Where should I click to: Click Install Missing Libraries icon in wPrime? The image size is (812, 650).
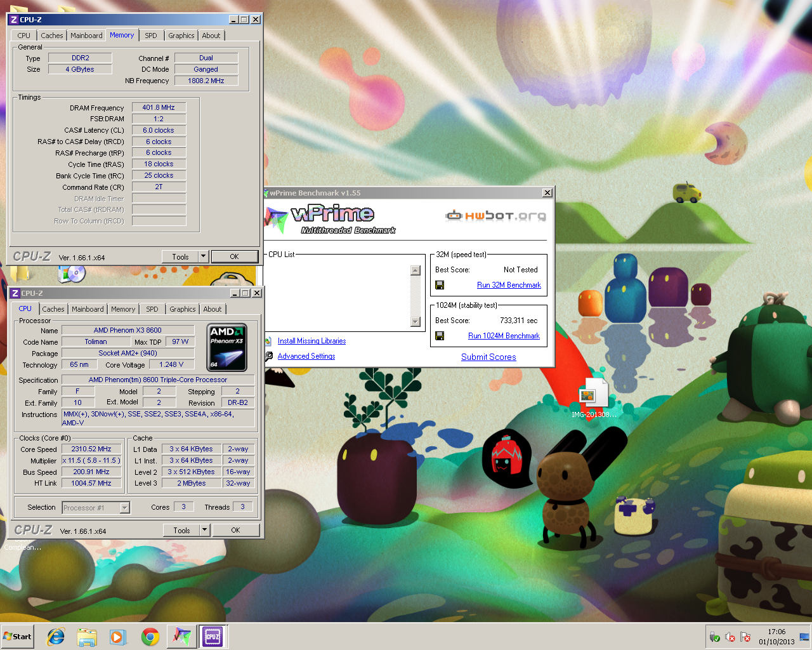(x=269, y=341)
